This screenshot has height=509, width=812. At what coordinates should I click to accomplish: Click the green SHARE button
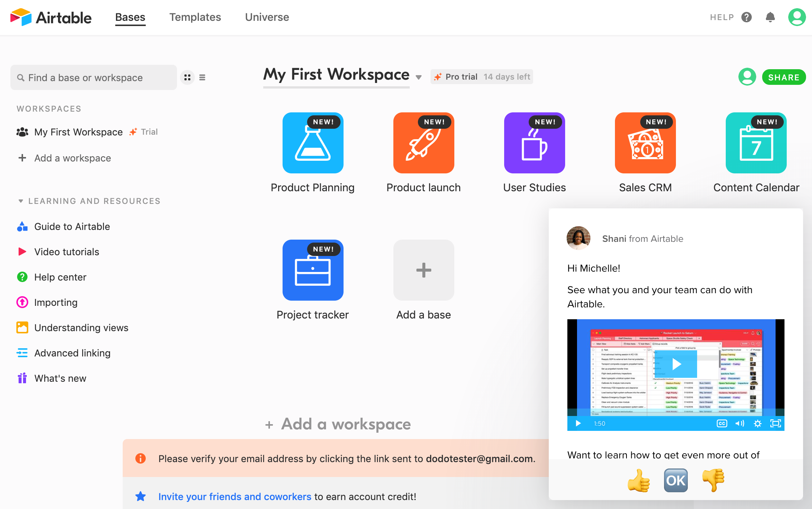point(783,77)
